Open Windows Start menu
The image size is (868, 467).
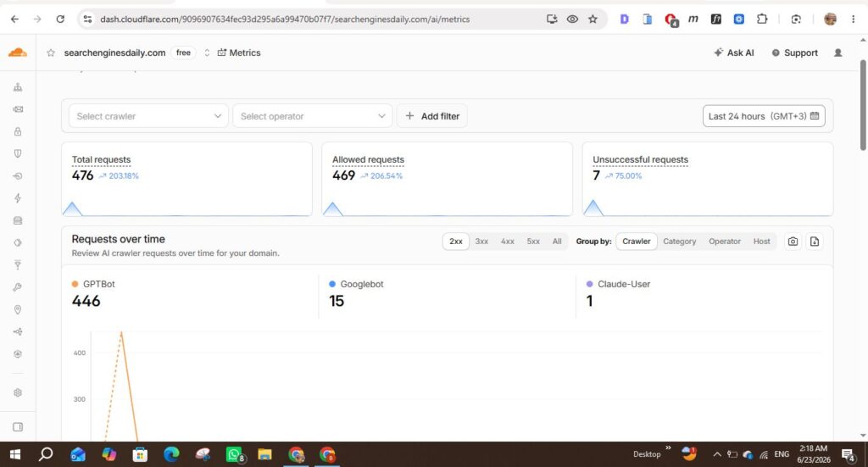click(15, 454)
